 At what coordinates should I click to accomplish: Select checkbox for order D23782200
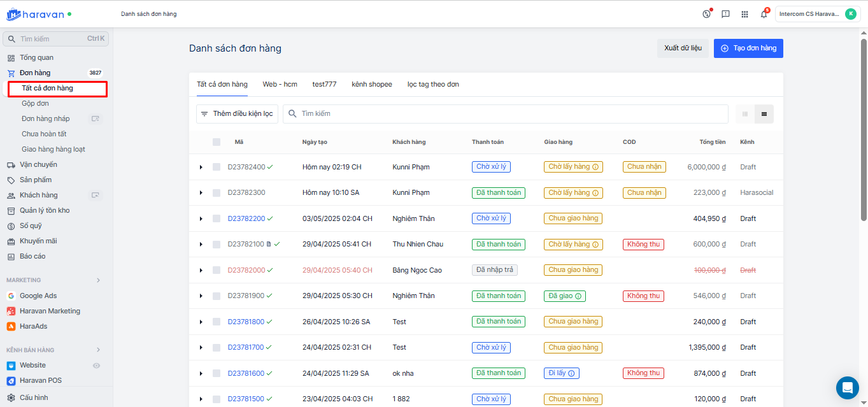click(217, 218)
